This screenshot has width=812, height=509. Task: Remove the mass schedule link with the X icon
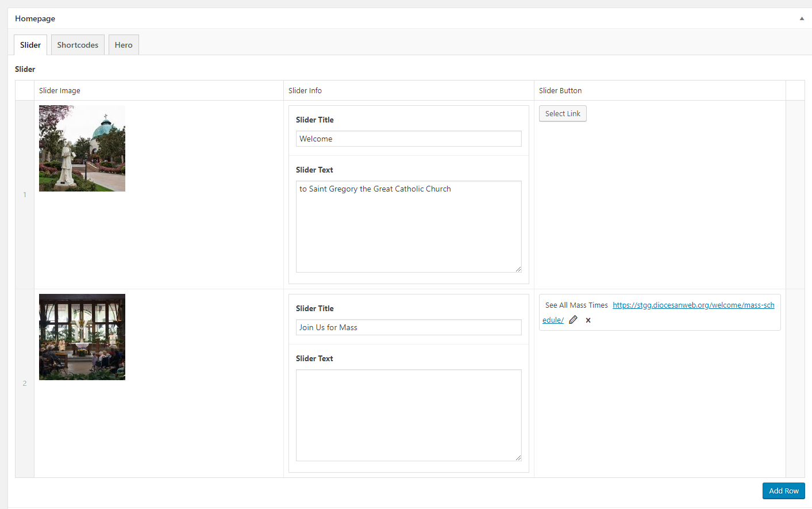[588, 320]
